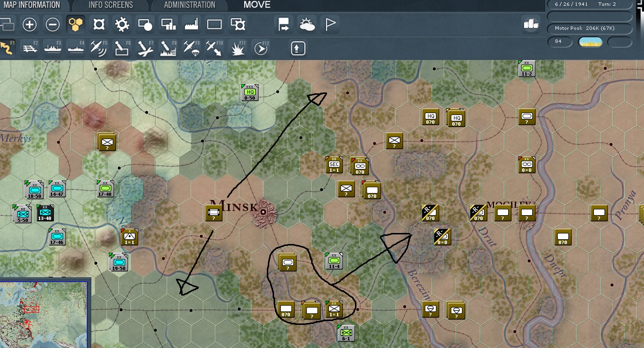Select the F5 air recon icon

tap(99, 48)
